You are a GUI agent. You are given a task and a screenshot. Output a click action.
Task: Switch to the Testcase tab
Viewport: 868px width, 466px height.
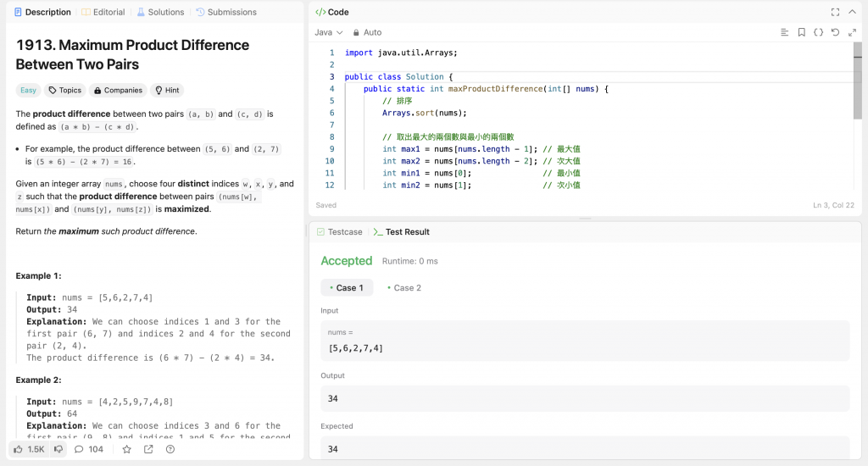(339, 231)
